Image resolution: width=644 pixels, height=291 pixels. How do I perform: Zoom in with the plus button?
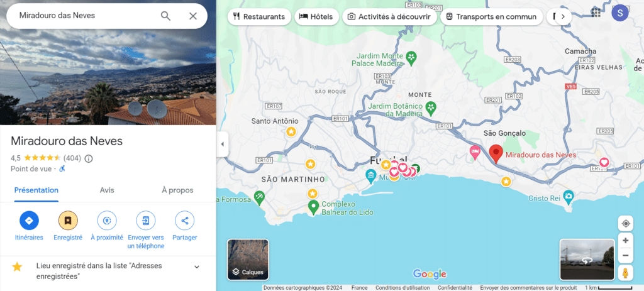pyautogui.click(x=626, y=241)
